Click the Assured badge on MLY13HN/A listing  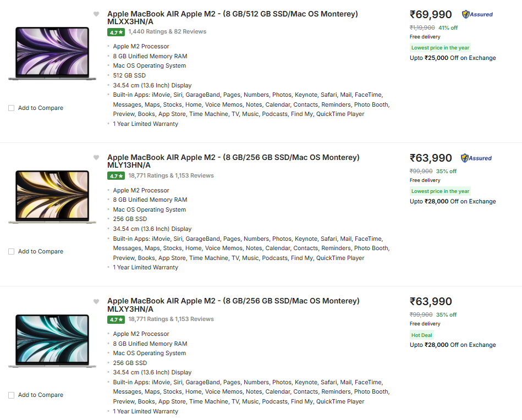(476, 158)
